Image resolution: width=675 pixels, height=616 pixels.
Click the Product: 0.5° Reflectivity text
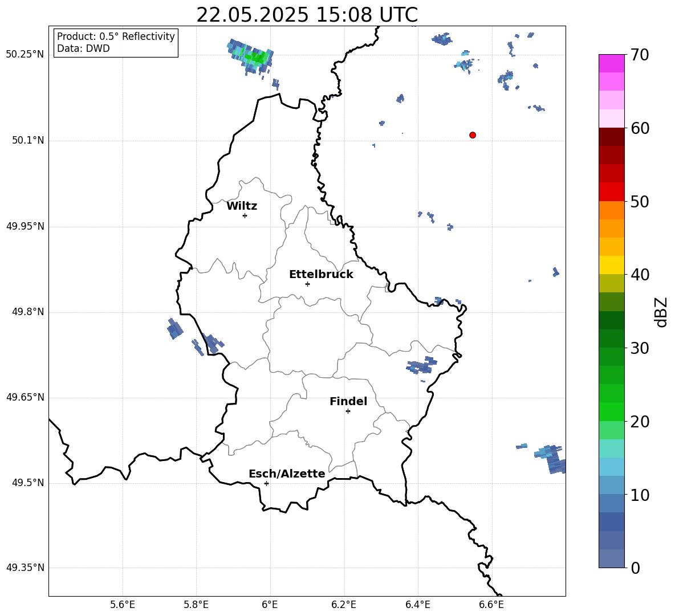(116, 36)
